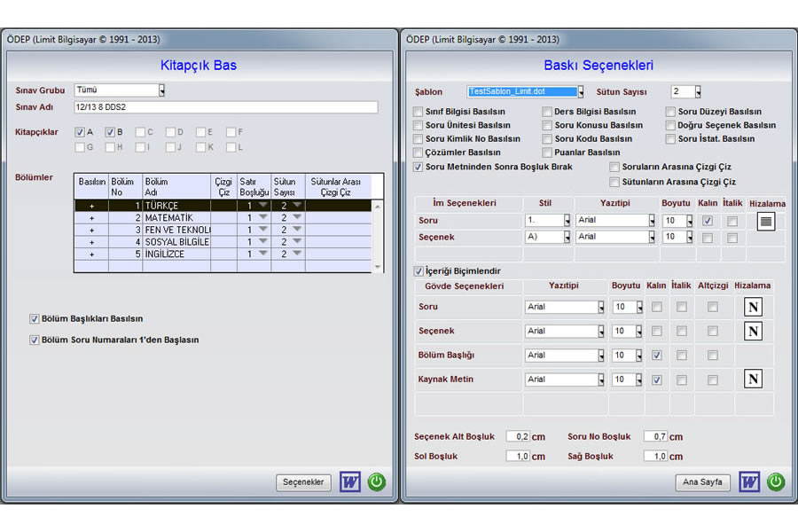Viewport: 798px width, 532px height.
Task: Click the Word export icon in Kitapçık Bas
Action: pos(351,482)
